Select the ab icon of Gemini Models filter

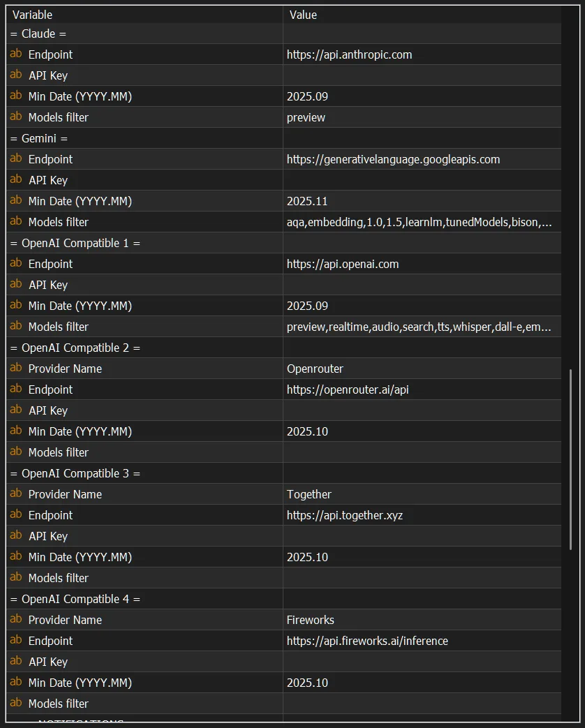pyautogui.click(x=16, y=221)
